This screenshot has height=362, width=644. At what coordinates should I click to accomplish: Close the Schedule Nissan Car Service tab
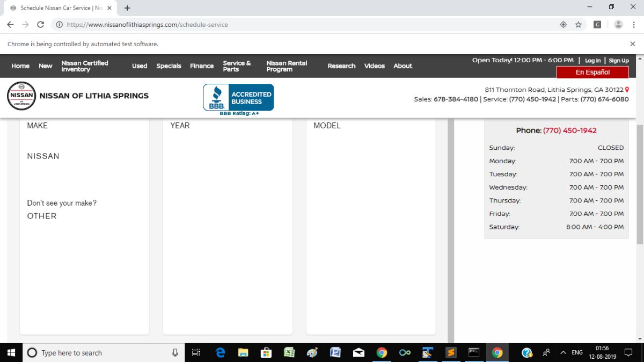[109, 8]
